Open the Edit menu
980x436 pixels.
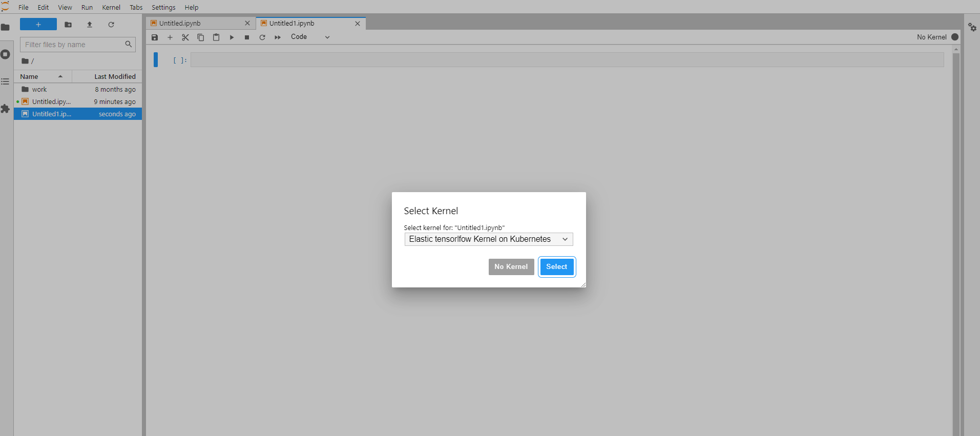[x=43, y=7]
